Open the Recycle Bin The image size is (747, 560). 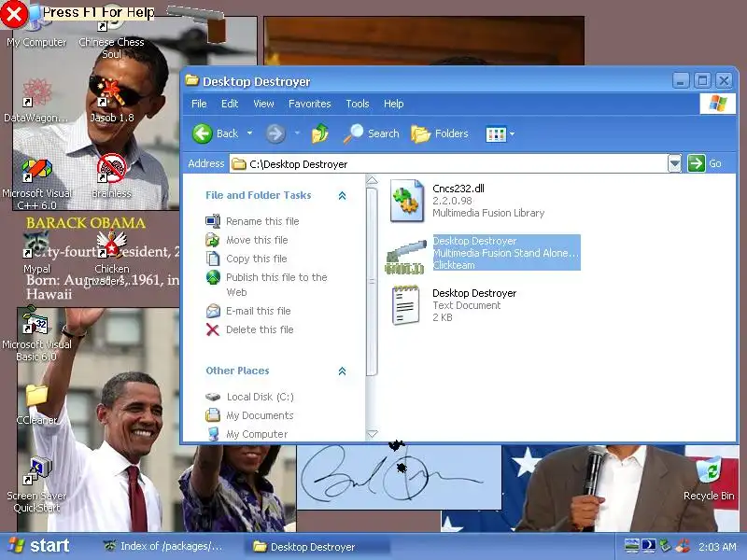pyautogui.click(x=709, y=479)
